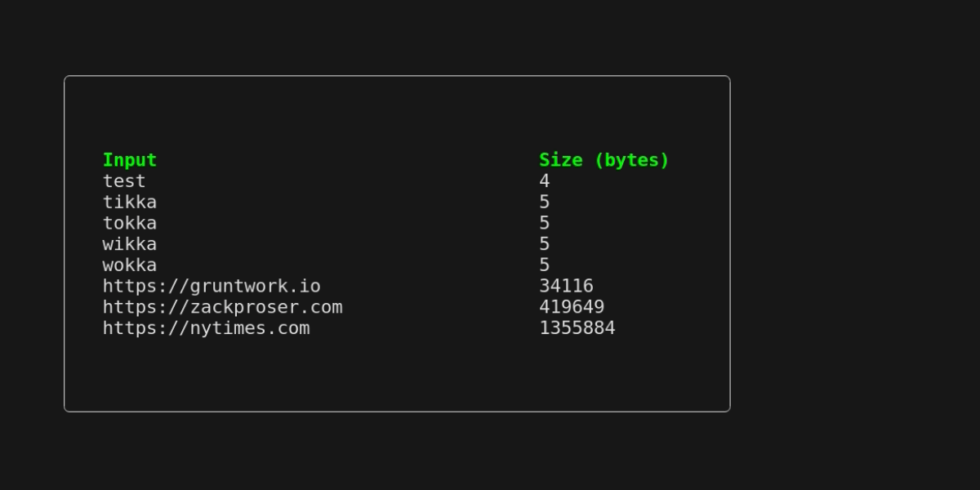
Task: Click empty space inside the table border below nytimes
Action: click(397, 374)
